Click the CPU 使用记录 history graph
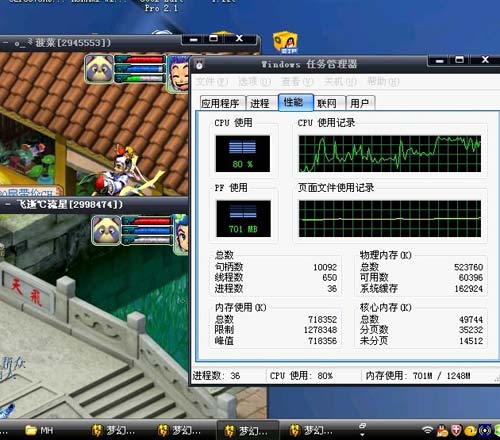This screenshot has height=440, width=500. [390, 154]
